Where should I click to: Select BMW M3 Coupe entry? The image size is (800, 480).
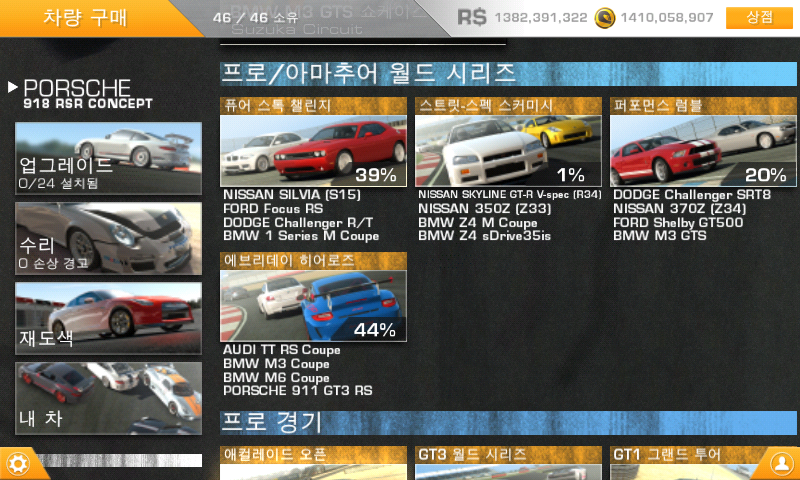276,364
